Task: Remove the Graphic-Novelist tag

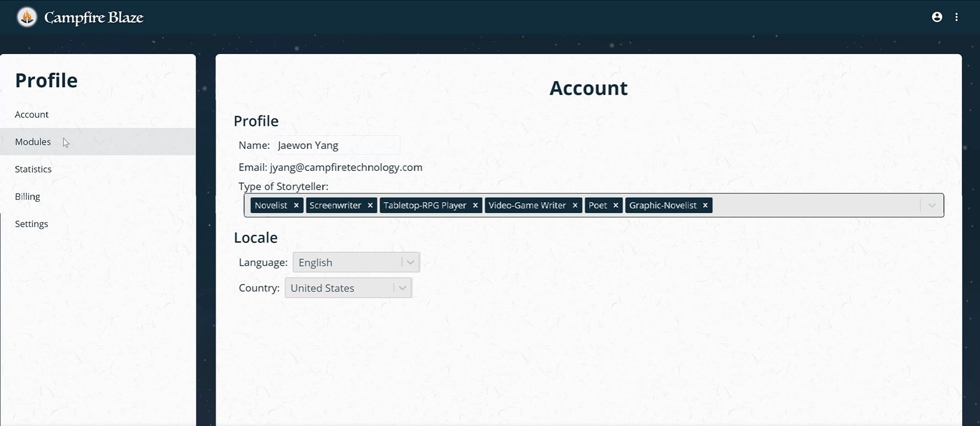Action: pos(705,206)
